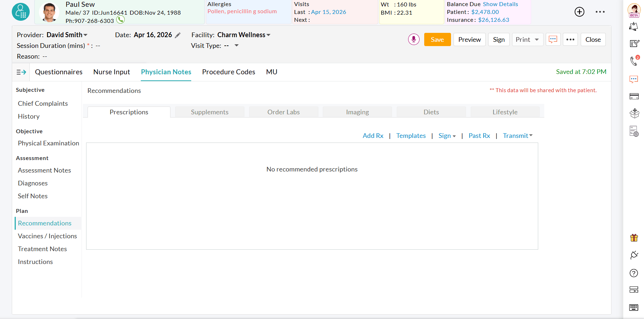Click the Add Rx link
The height and width of the screenshot is (319, 644).
(x=373, y=136)
